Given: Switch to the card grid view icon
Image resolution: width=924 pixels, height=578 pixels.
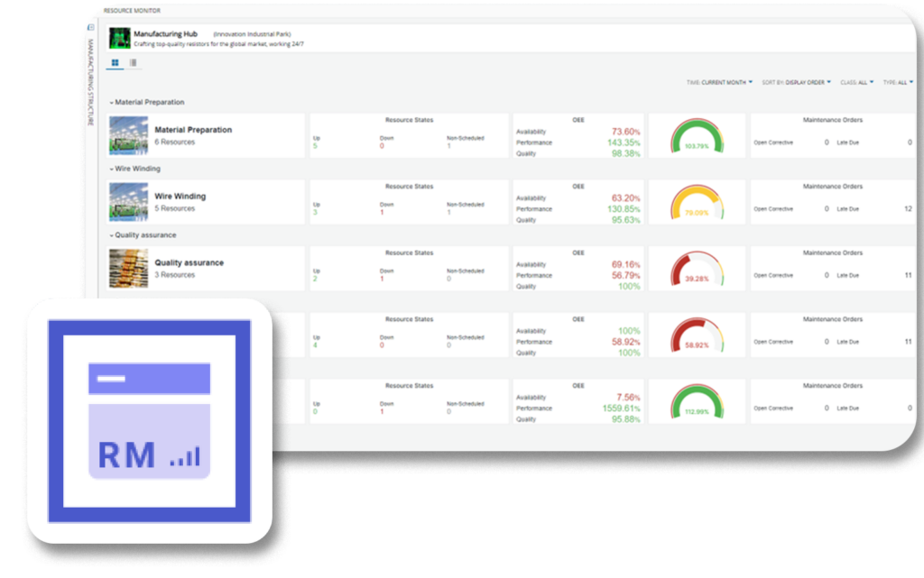Looking at the screenshot, I should [115, 63].
